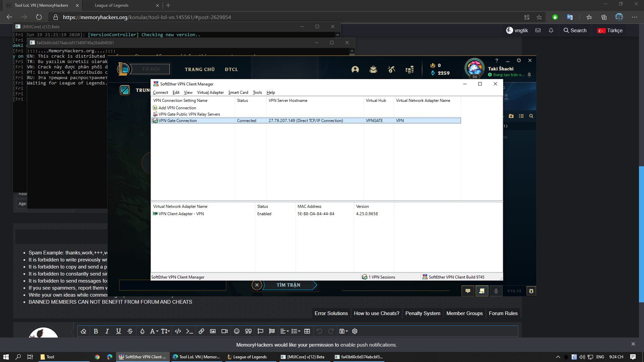Open forum Search
Screen dimensions: 644x362
[x=575, y=31]
